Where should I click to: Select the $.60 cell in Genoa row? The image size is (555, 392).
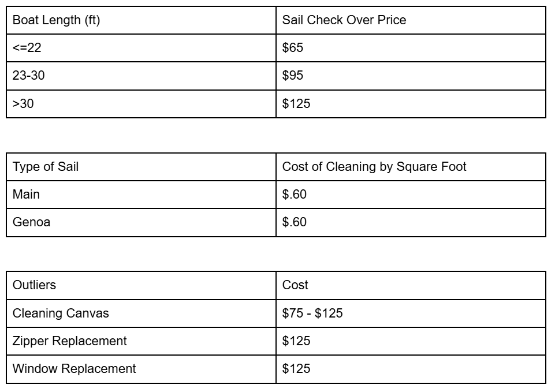411,222
